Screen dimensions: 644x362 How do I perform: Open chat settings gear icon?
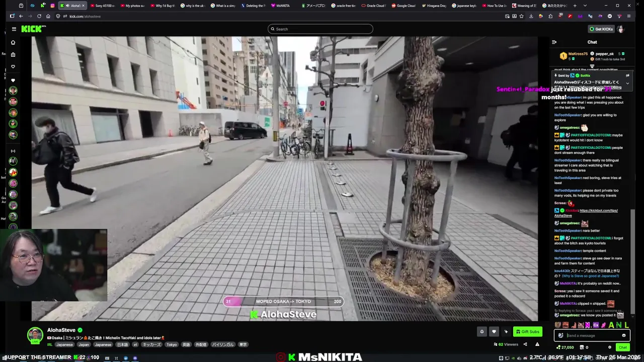point(610,347)
